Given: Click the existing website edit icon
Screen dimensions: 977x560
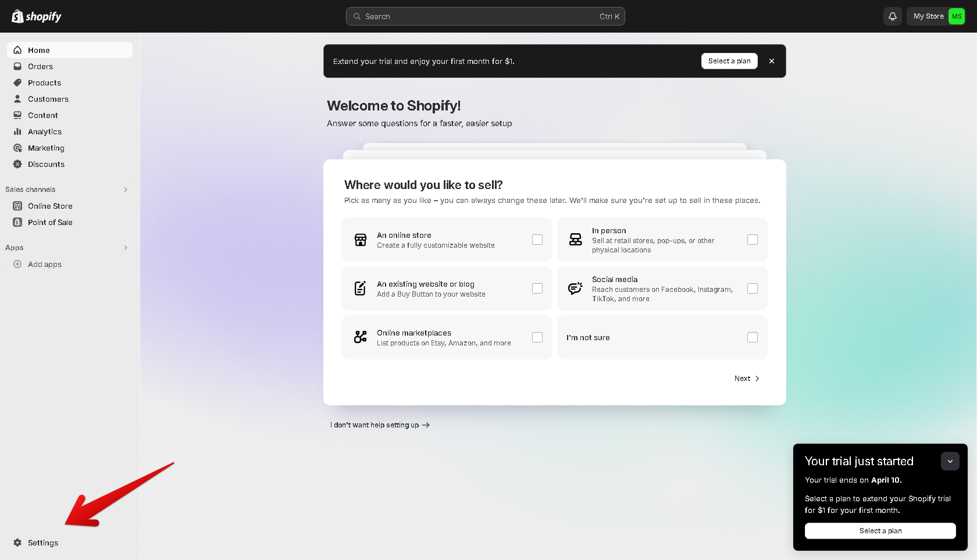Looking at the screenshot, I should pyautogui.click(x=361, y=288).
